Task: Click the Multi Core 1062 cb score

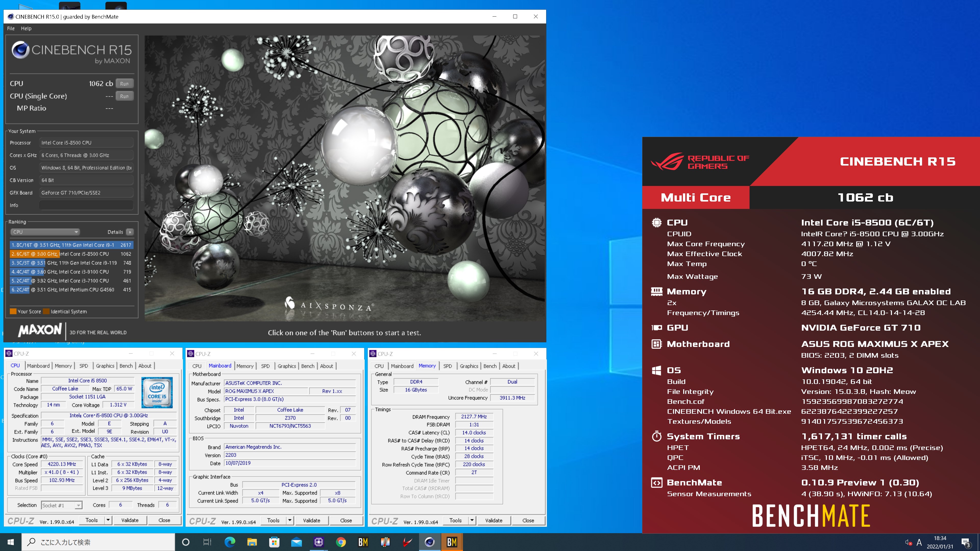Action: [865, 197]
